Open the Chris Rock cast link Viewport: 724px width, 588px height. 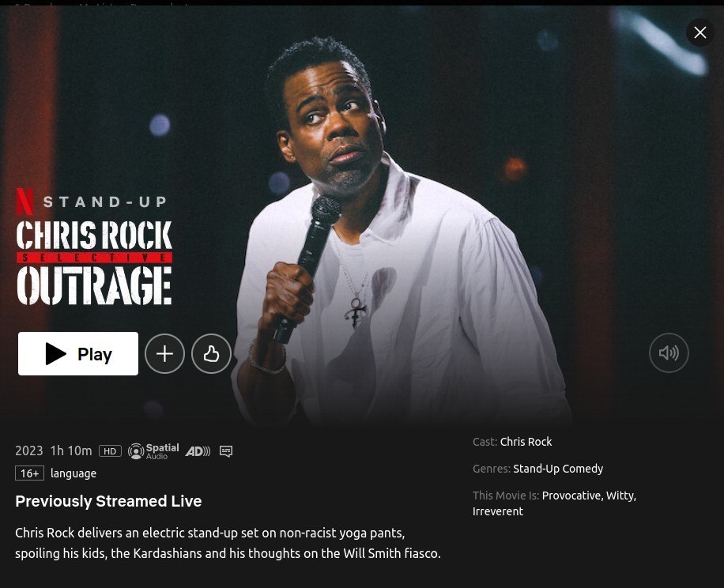click(x=526, y=442)
